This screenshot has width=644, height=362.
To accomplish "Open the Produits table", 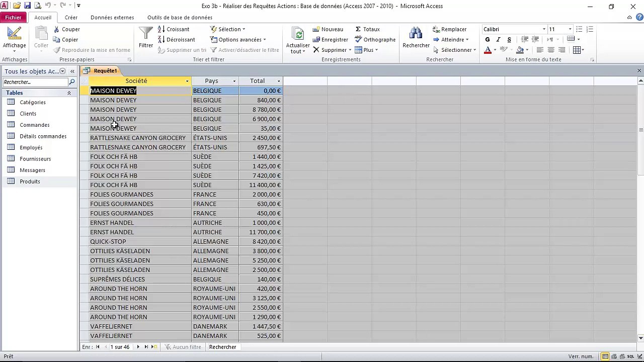I will point(30,182).
